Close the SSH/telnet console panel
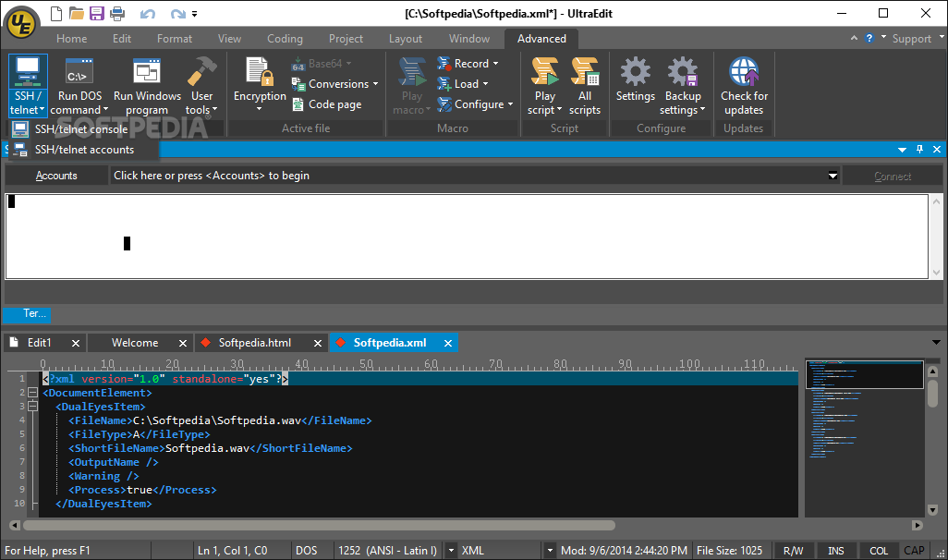Screen dimensions: 948x560 coord(937,150)
